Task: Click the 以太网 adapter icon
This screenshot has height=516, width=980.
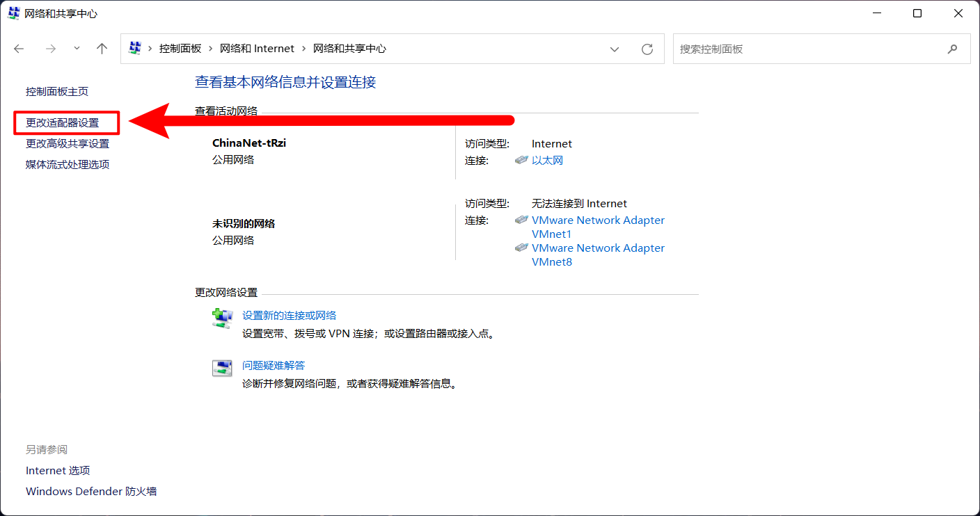Action: 521,160
